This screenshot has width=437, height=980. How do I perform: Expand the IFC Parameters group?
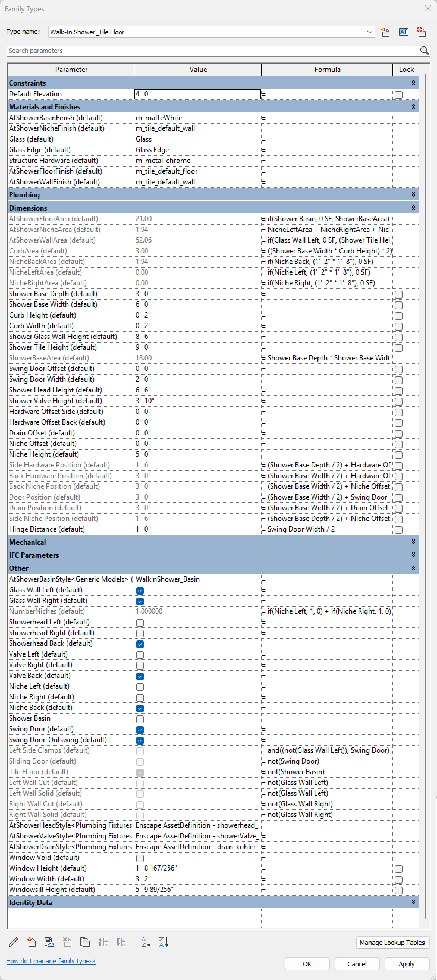(x=413, y=555)
